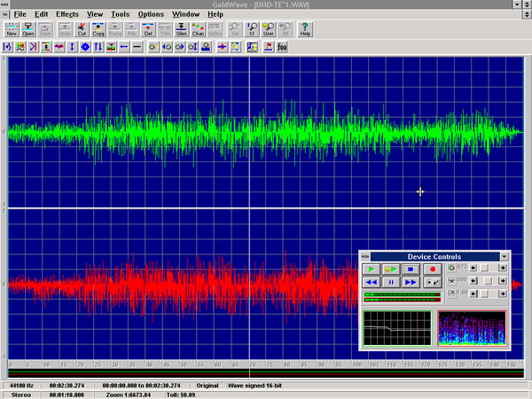Decrease volume with the left arrow stepper
The width and height of the screenshot is (532, 399).
(x=473, y=268)
